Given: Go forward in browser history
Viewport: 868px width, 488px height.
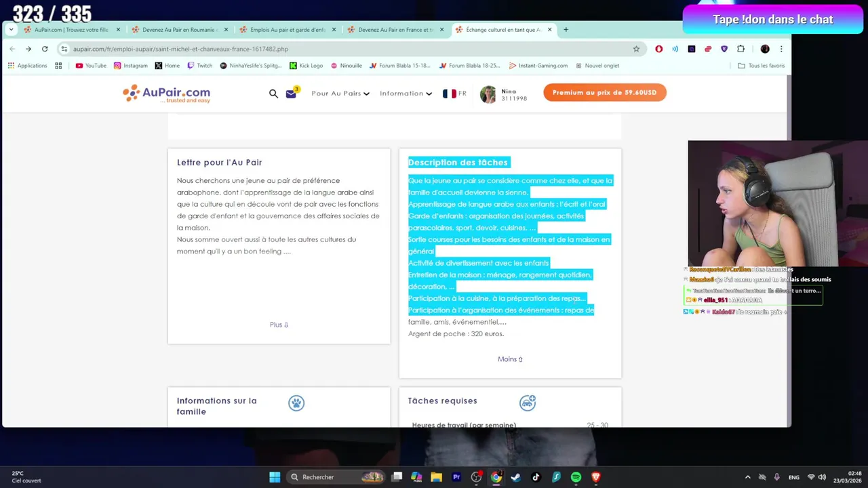Looking at the screenshot, I should [28, 49].
